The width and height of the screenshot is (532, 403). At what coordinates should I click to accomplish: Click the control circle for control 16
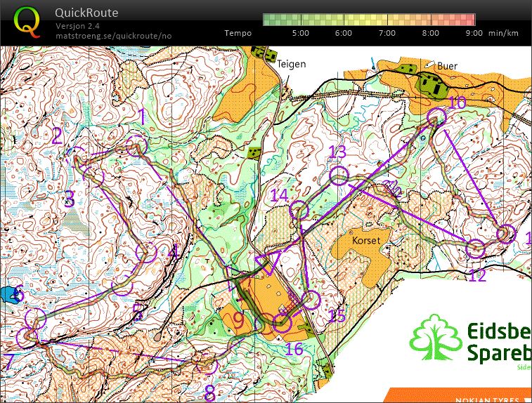tap(283, 324)
